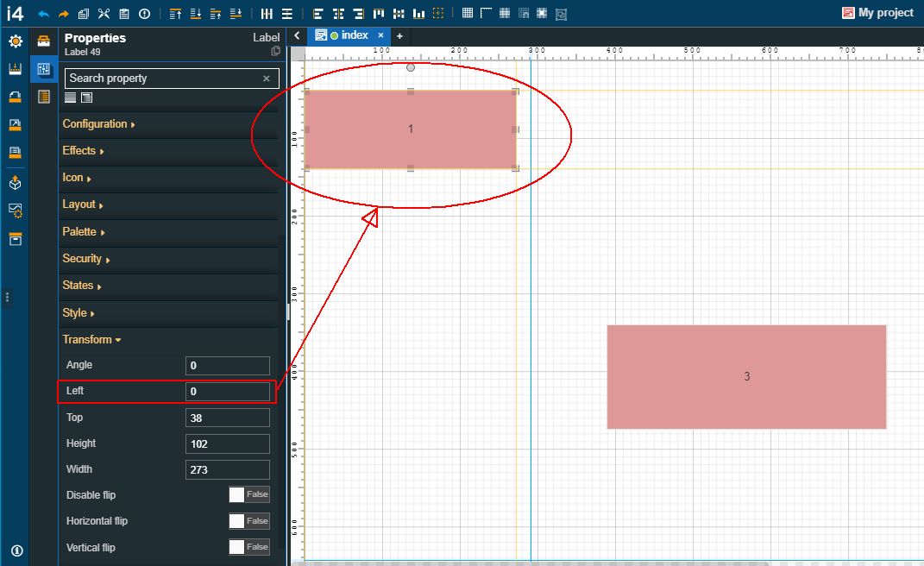
Task: Click the Width value field
Action: [x=228, y=470]
